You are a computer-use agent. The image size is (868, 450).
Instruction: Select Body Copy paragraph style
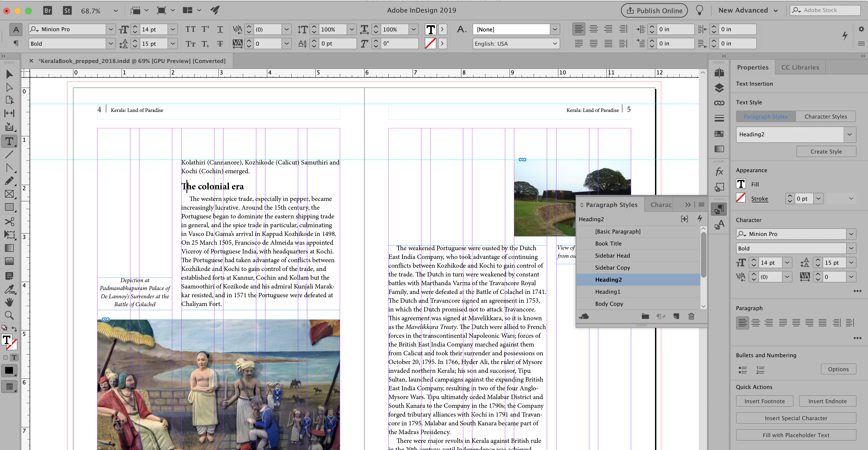click(x=609, y=304)
